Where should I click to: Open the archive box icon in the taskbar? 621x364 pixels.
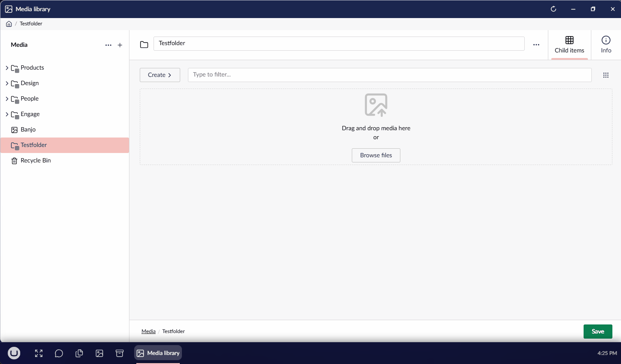pyautogui.click(x=120, y=353)
